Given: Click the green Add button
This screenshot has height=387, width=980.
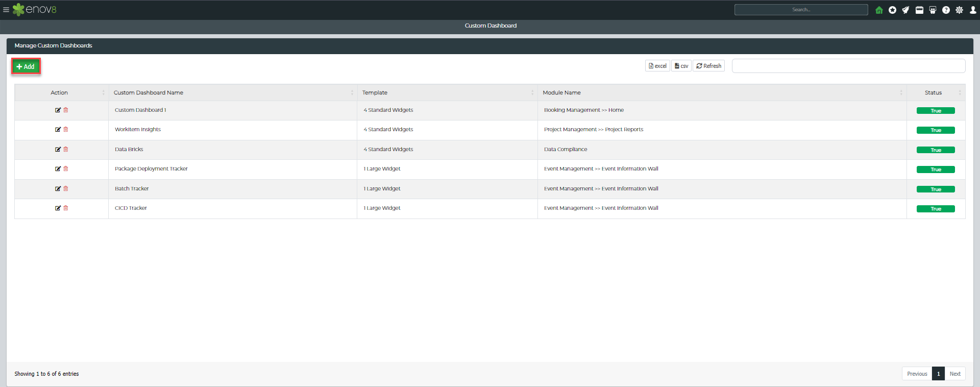Looking at the screenshot, I should click(x=26, y=66).
